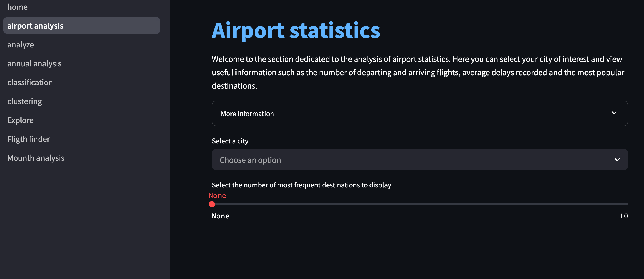Click Choose an option placeholder text
The width and height of the screenshot is (644, 279).
point(250,160)
